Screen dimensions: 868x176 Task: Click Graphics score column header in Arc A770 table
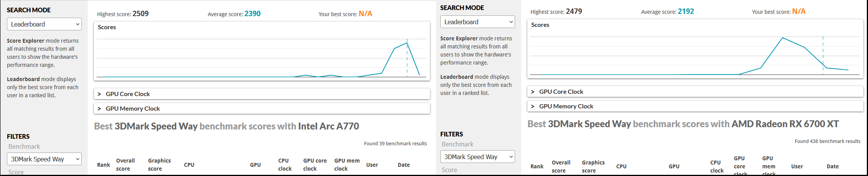coord(159,165)
